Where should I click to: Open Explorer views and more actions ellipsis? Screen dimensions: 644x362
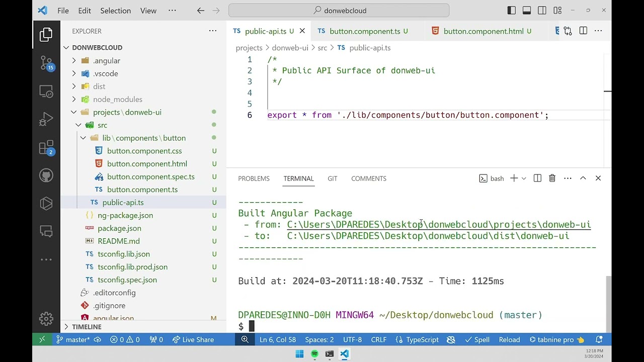[213, 31]
